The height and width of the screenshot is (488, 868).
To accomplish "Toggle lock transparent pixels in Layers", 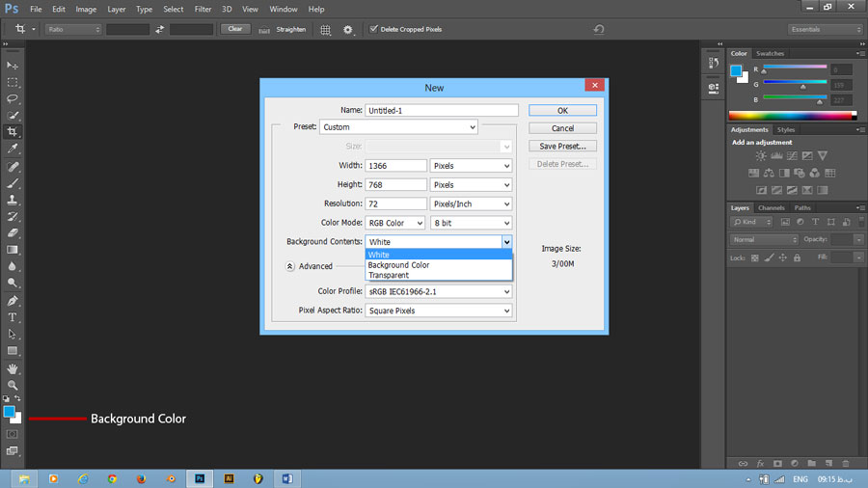I will [x=754, y=258].
